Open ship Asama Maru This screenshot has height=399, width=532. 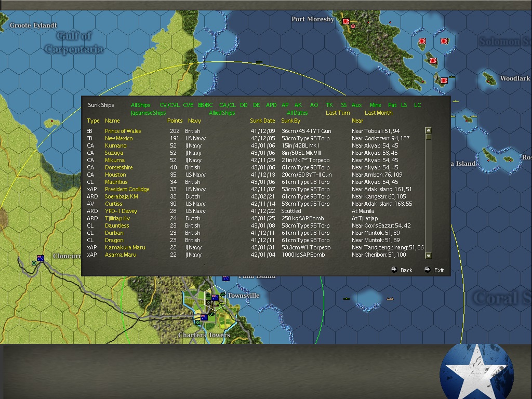121,255
